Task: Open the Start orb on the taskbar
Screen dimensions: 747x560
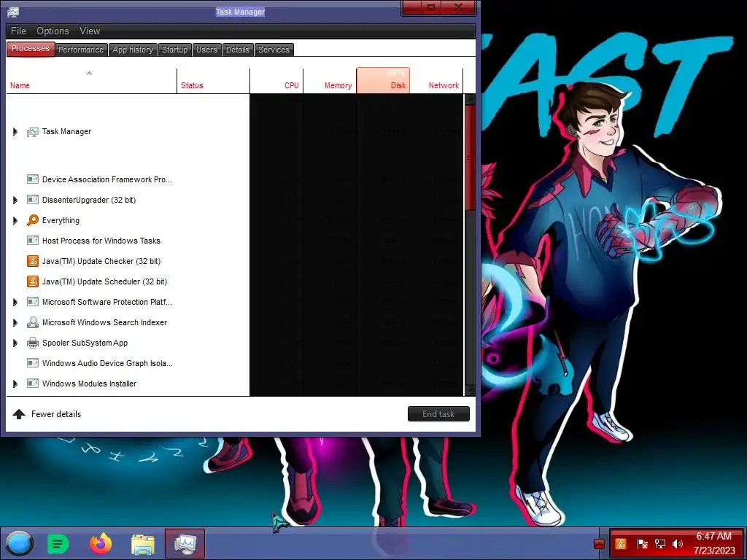Action: (19, 544)
